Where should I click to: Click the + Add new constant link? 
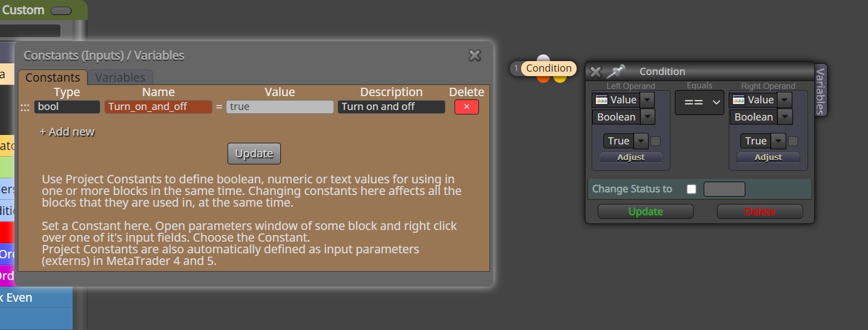[67, 132]
